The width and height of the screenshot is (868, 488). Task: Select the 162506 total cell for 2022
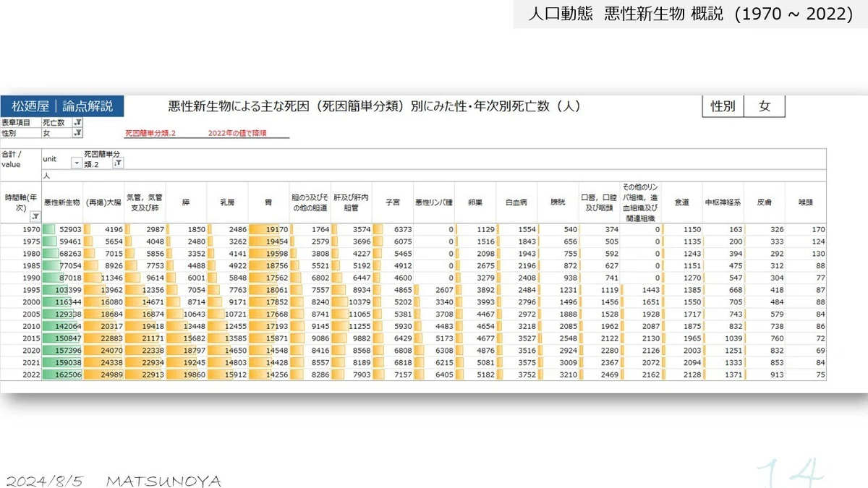coord(62,375)
